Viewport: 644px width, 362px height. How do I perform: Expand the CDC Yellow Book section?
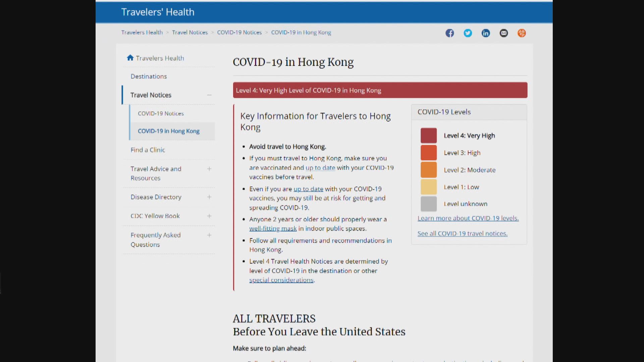pyautogui.click(x=209, y=216)
